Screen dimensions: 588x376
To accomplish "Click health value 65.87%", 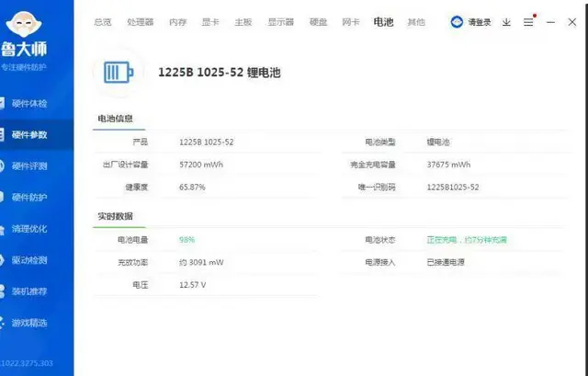I will pos(192,188).
